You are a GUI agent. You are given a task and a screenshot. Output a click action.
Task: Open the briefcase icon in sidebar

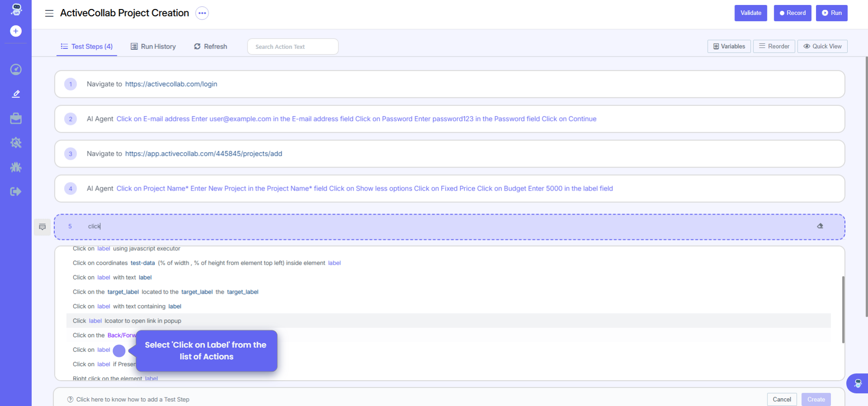(x=16, y=119)
